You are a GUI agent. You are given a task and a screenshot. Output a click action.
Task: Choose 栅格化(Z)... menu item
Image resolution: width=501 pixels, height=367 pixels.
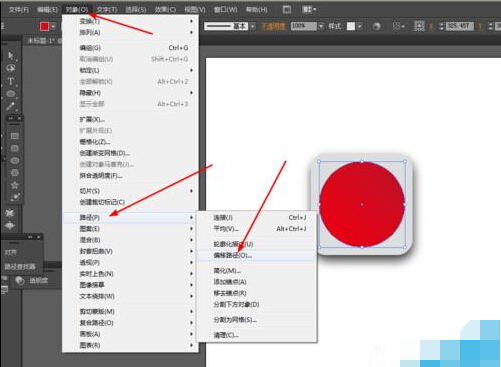pos(130,142)
